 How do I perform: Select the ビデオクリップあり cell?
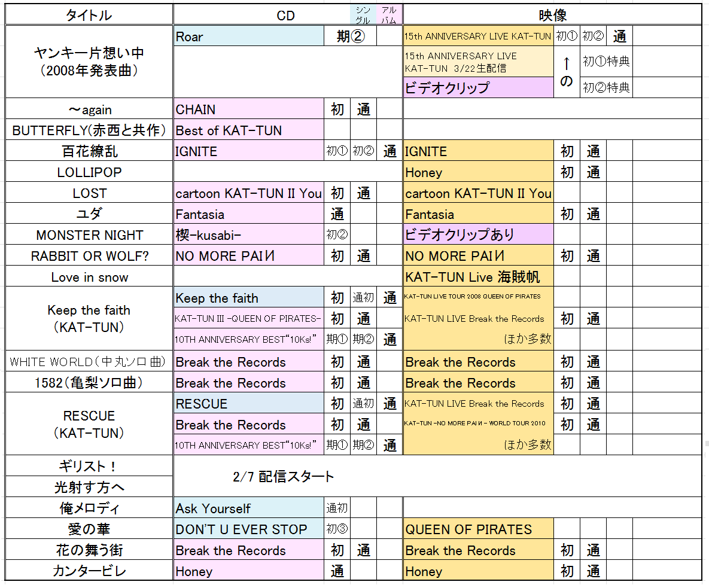pos(479,235)
